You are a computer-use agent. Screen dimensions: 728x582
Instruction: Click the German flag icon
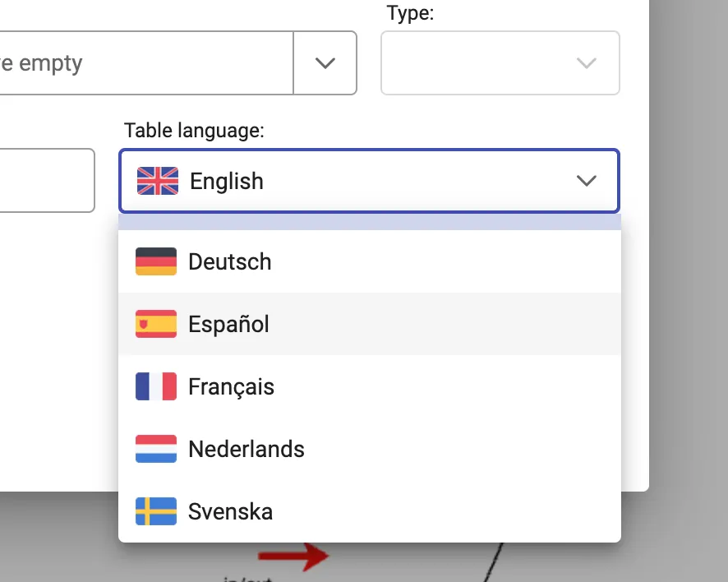tap(155, 261)
